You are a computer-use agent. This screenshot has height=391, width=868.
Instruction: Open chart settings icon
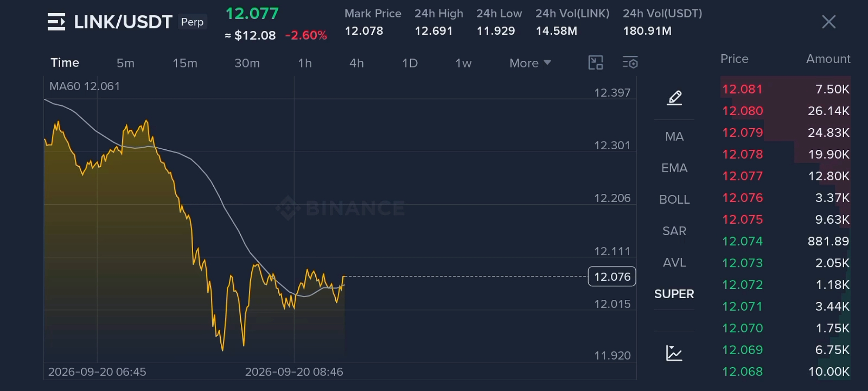pyautogui.click(x=630, y=63)
